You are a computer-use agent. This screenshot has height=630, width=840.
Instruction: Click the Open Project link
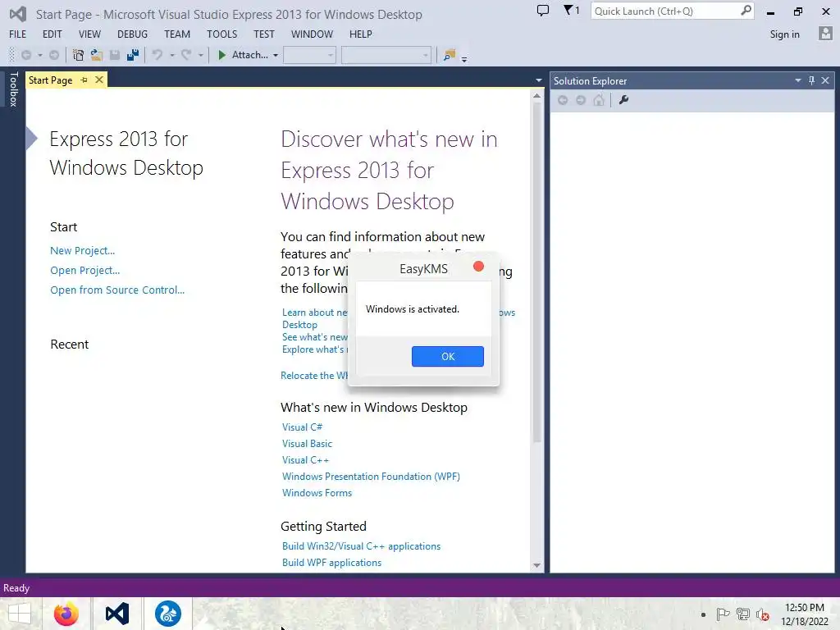point(84,271)
